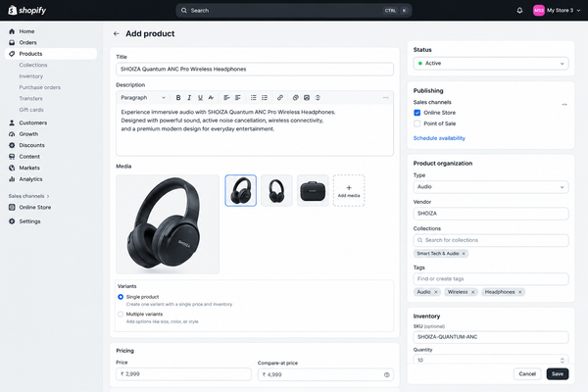
Task: Open the product Type dropdown
Action: (491, 187)
